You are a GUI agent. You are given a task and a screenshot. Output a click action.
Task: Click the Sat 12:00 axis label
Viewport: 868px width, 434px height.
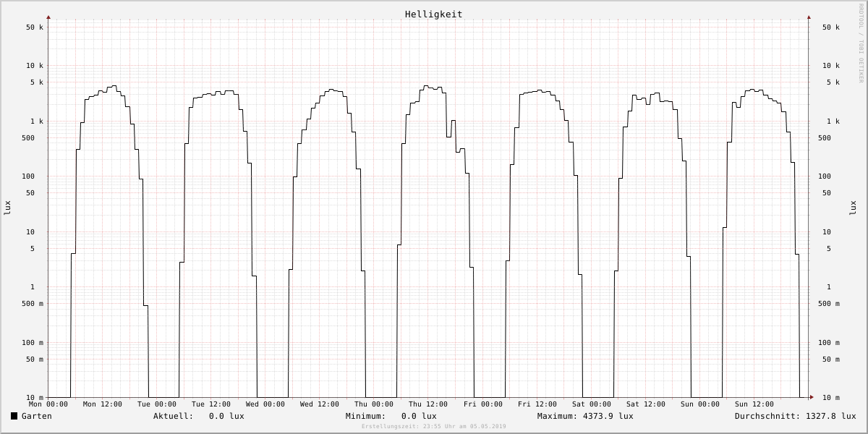[x=646, y=404]
